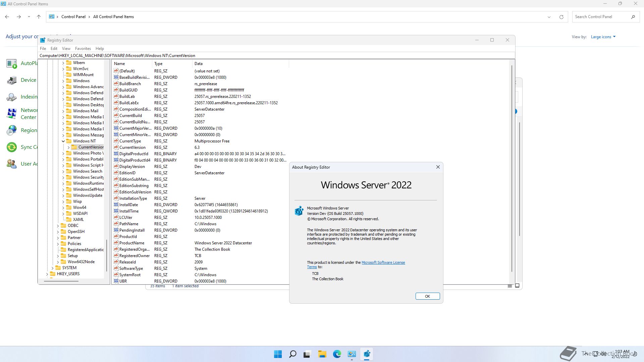
Task: Select the BaseBuildRevision DWORD value icon
Action: 116,77
